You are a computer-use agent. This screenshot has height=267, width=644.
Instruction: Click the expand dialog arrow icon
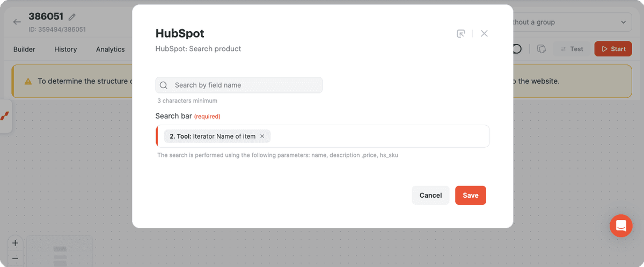460,33
